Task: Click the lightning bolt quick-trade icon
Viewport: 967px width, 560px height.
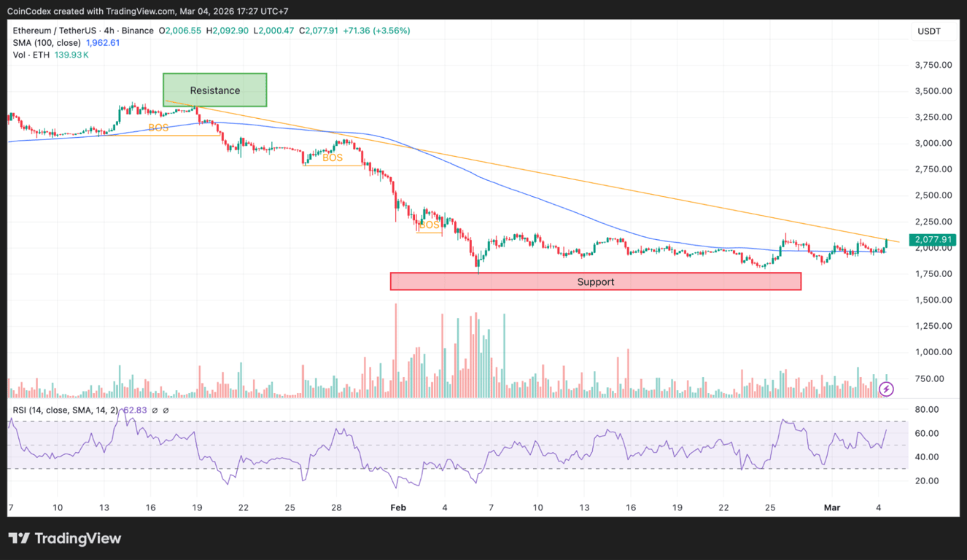Action: point(885,389)
